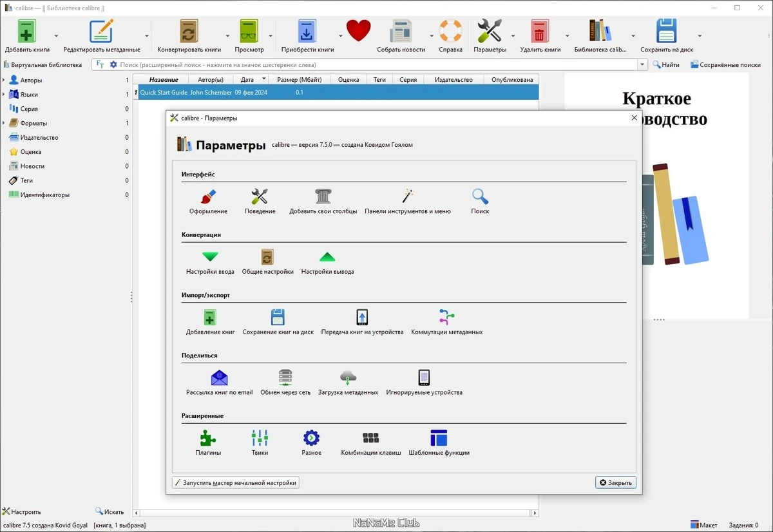This screenshot has width=773, height=532.
Task: Open the dropdown arrow next to Добавить книги
Action: click(56, 36)
